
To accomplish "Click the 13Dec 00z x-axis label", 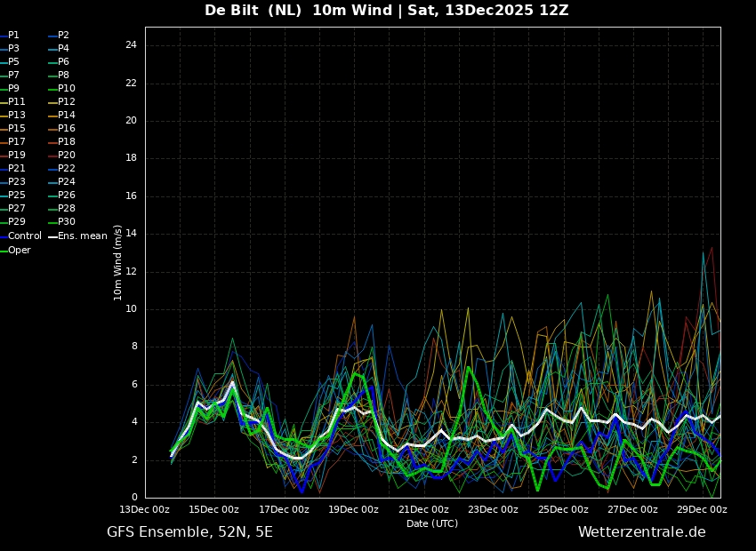I will coord(144,510).
